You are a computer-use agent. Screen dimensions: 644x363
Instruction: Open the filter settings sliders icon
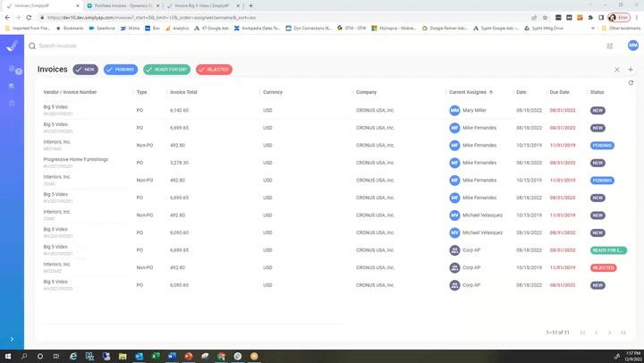coord(610,46)
